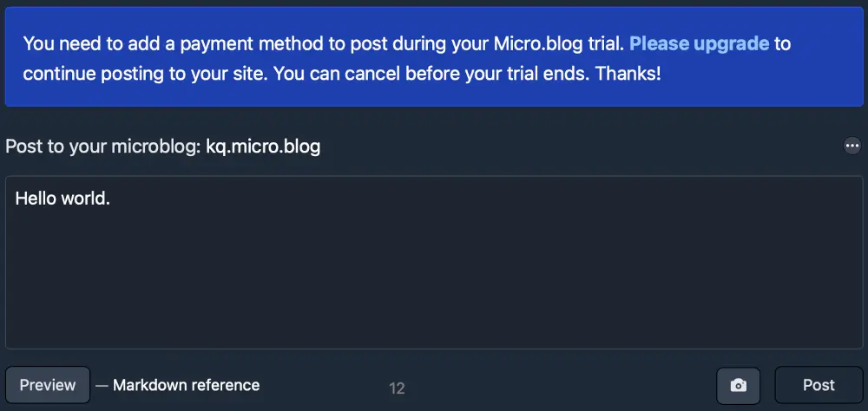Click the character counter showing 12
This screenshot has height=411, width=868.
[x=397, y=388]
